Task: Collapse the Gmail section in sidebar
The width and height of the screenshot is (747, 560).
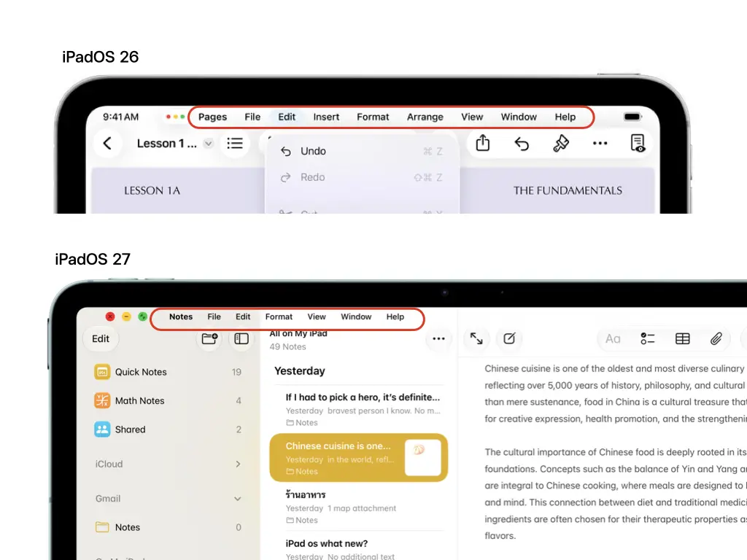Action: pyautogui.click(x=238, y=499)
